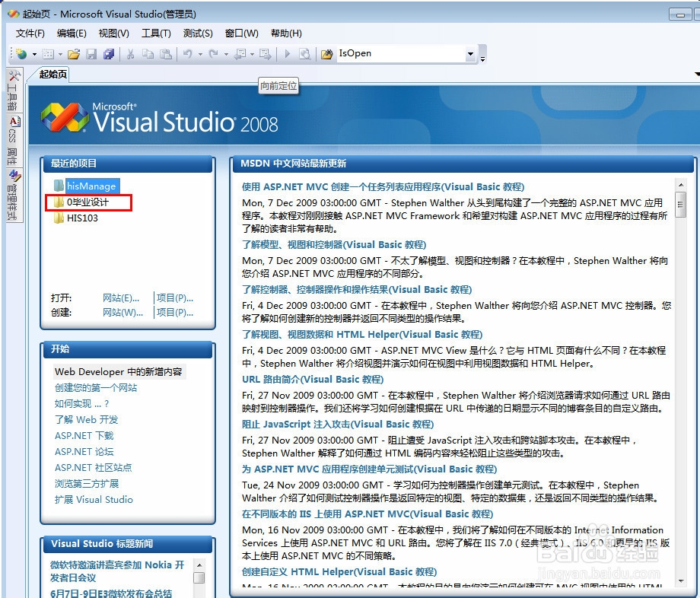Click the New Website toolbar icon
This screenshot has height=598, width=700.
[21, 54]
